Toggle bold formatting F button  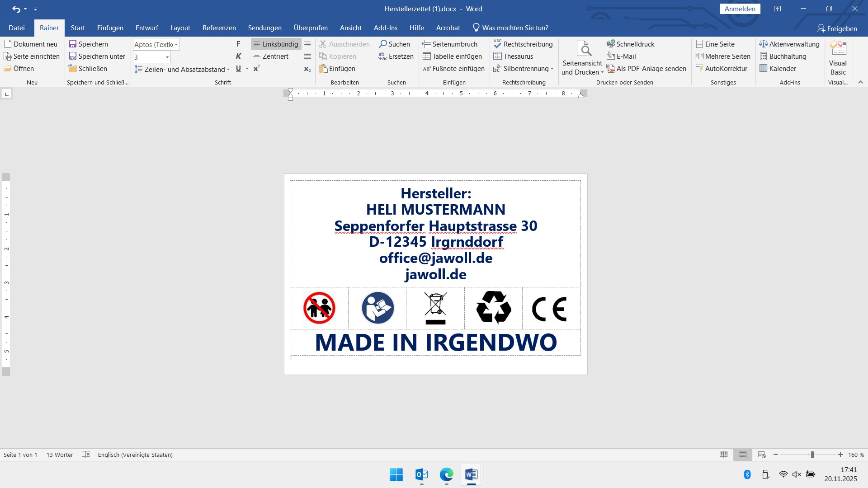click(x=238, y=44)
